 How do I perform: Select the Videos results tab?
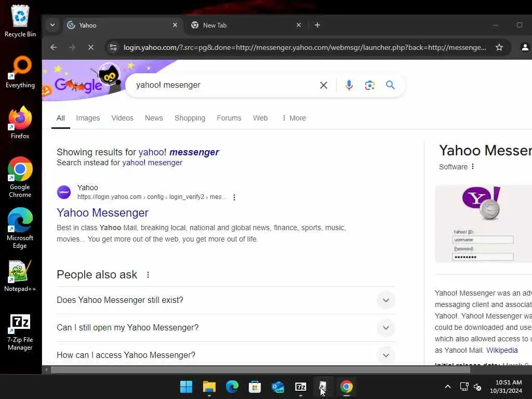[122, 118]
